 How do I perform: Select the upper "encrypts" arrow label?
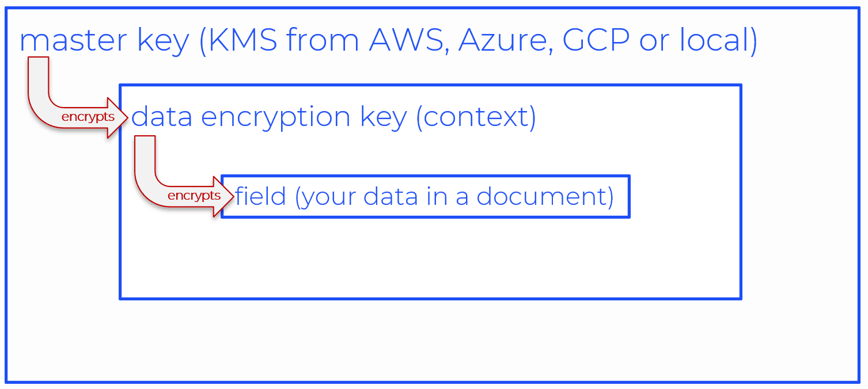pos(88,117)
